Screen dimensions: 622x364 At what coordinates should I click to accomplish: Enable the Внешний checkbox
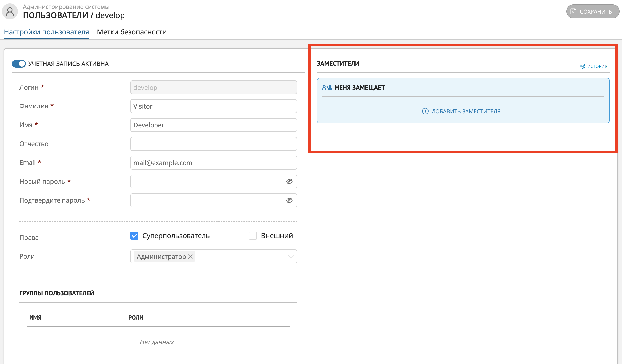pos(253,236)
